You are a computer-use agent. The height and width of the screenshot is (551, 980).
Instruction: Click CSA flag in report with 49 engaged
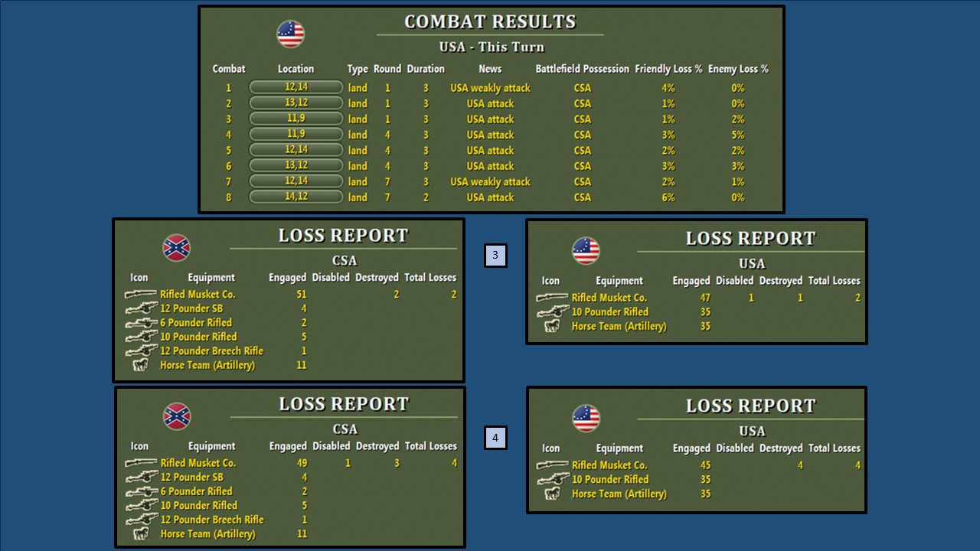[177, 416]
